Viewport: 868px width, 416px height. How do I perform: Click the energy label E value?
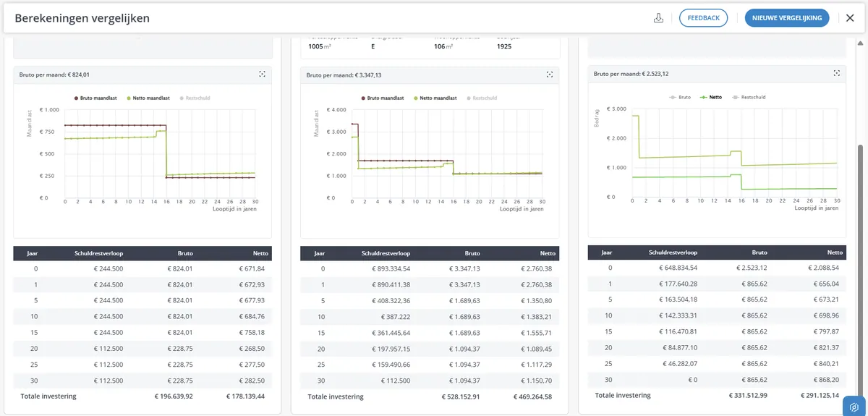click(373, 46)
